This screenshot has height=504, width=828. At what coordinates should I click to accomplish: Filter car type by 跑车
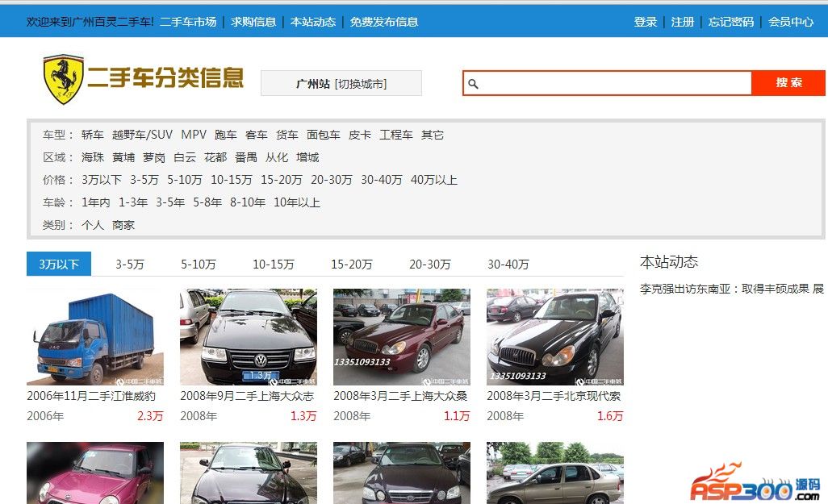(x=225, y=135)
